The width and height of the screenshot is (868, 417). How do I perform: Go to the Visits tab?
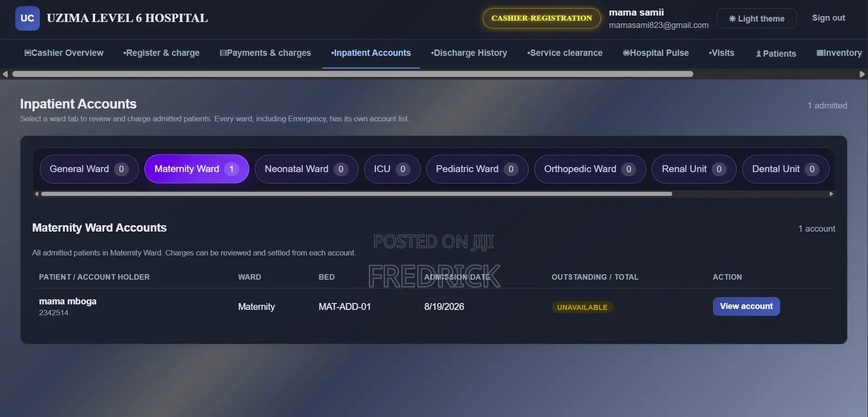pyautogui.click(x=722, y=53)
